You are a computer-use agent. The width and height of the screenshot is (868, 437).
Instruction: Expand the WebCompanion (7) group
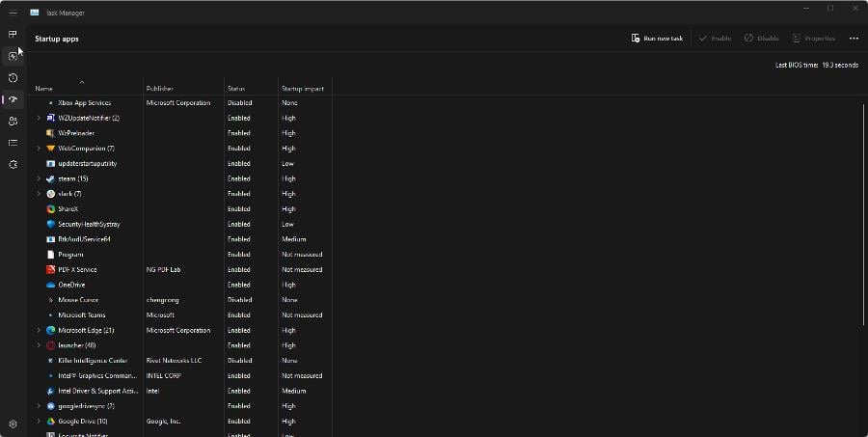[x=39, y=149]
